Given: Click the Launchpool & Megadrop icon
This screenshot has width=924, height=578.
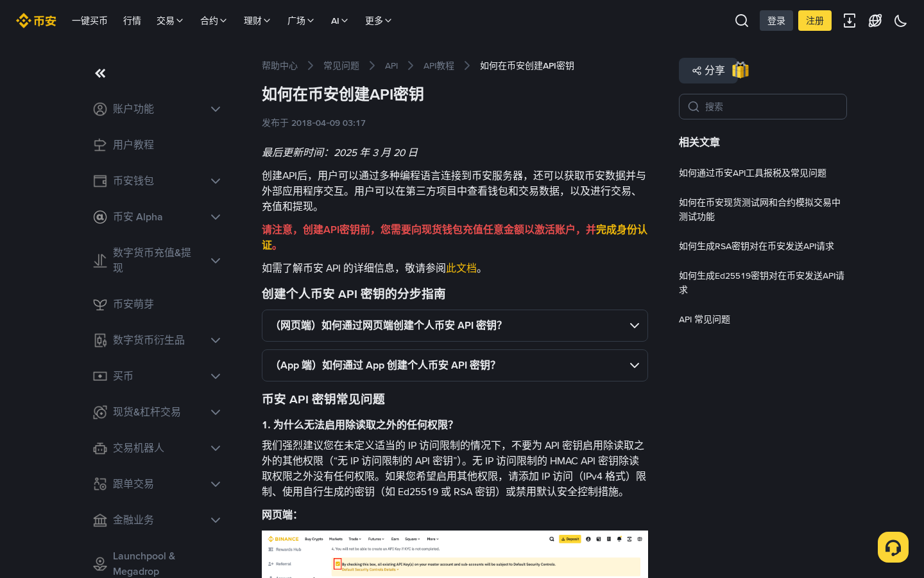Looking at the screenshot, I should tap(100, 564).
